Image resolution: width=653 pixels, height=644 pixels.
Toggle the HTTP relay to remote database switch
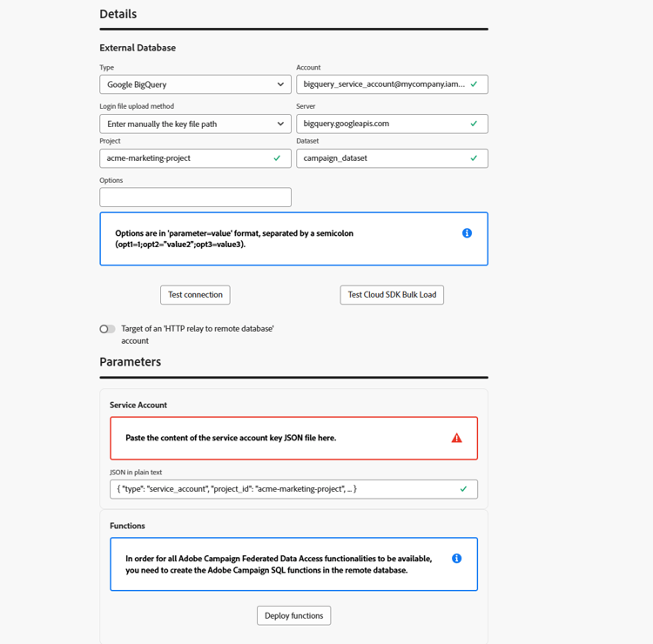[107, 329]
